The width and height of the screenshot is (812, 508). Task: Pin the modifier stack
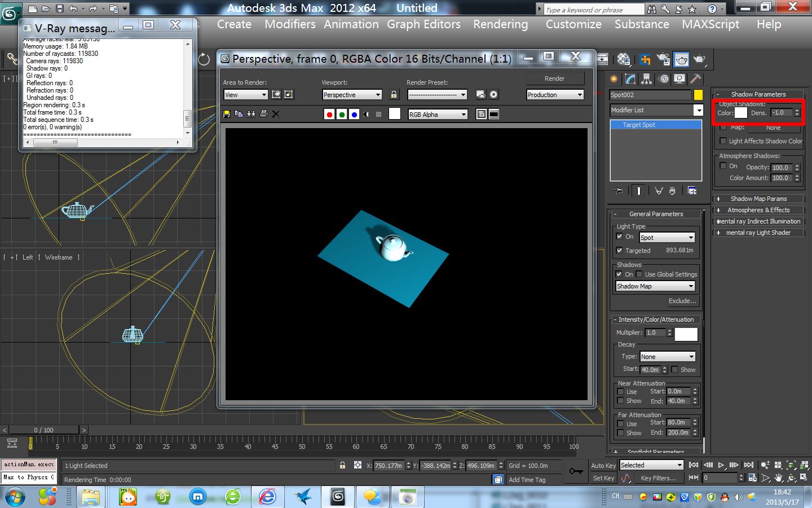pyautogui.click(x=619, y=191)
